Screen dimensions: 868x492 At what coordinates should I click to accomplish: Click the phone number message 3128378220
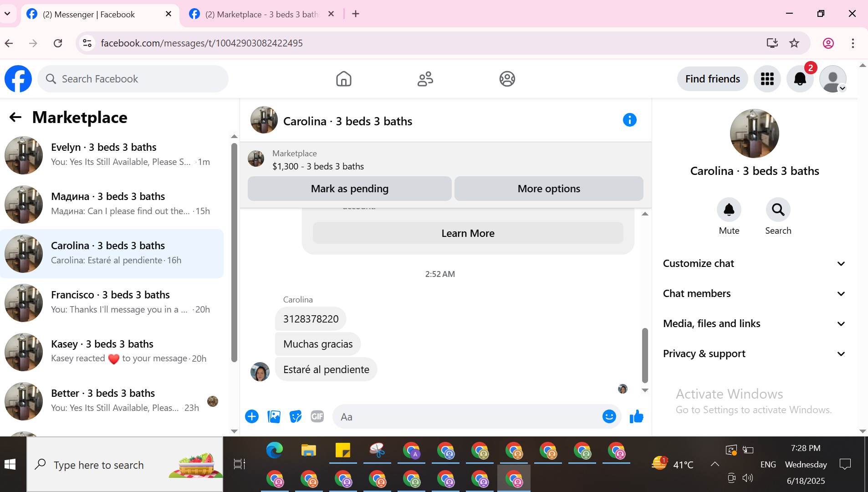311,319
